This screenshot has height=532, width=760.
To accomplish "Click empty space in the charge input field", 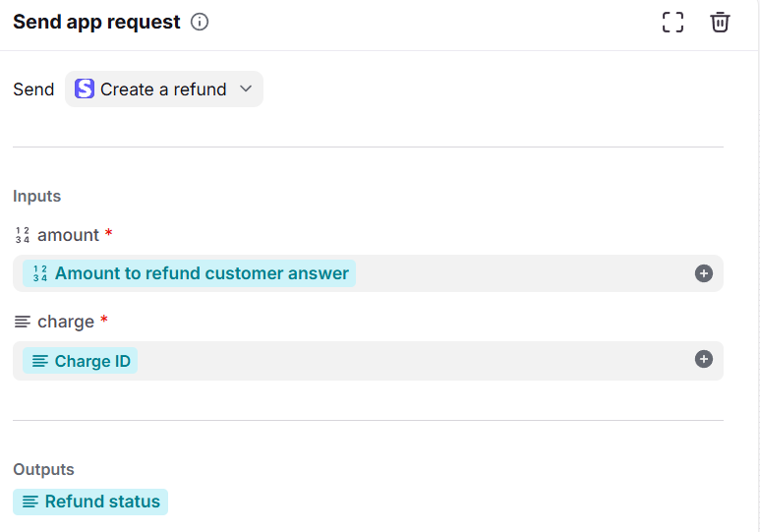I will 413,361.
